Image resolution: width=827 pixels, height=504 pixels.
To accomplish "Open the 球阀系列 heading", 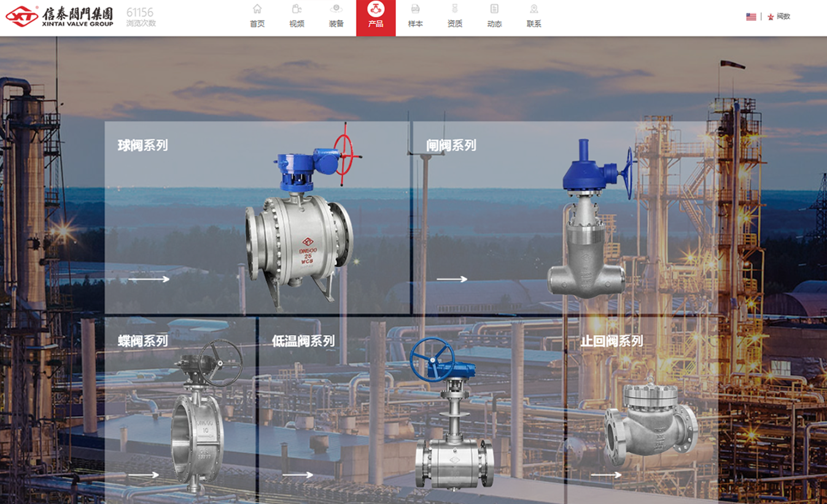I will click(x=142, y=145).
